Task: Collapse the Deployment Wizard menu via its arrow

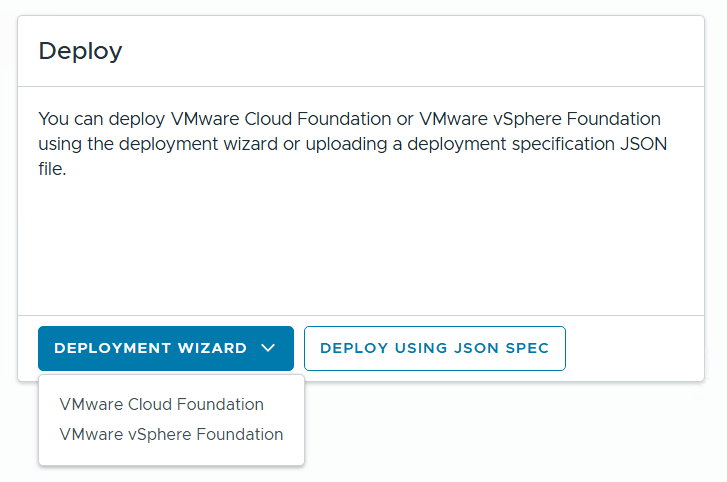Action: pos(267,348)
